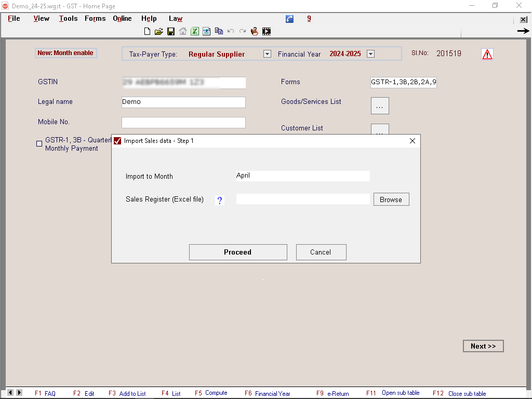
Task: Open the Financial Year dropdown
Action: [370, 54]
